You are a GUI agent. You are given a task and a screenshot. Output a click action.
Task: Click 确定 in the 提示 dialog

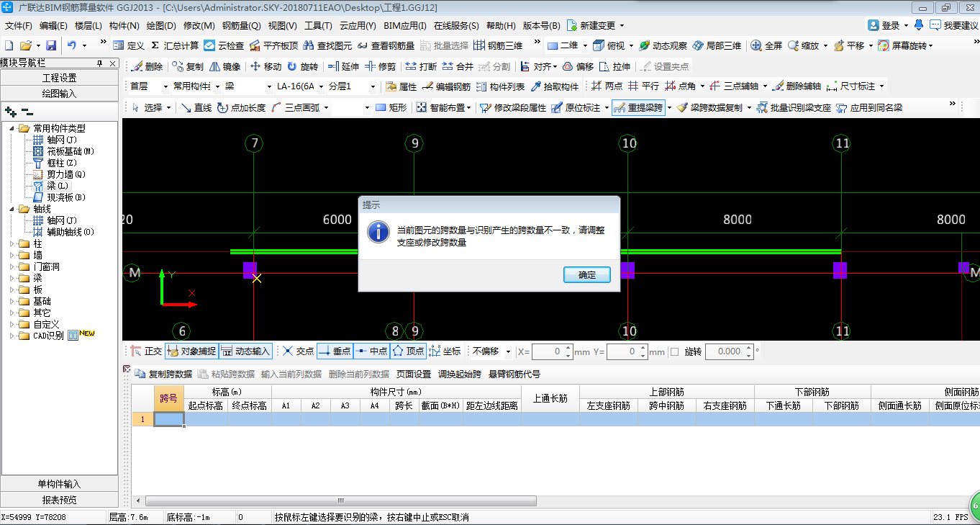(587, 274)
